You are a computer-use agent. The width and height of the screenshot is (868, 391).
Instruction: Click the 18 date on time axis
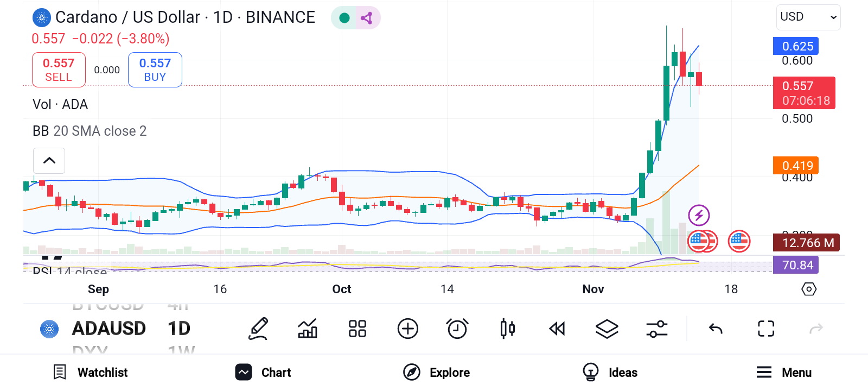[731, 289]
